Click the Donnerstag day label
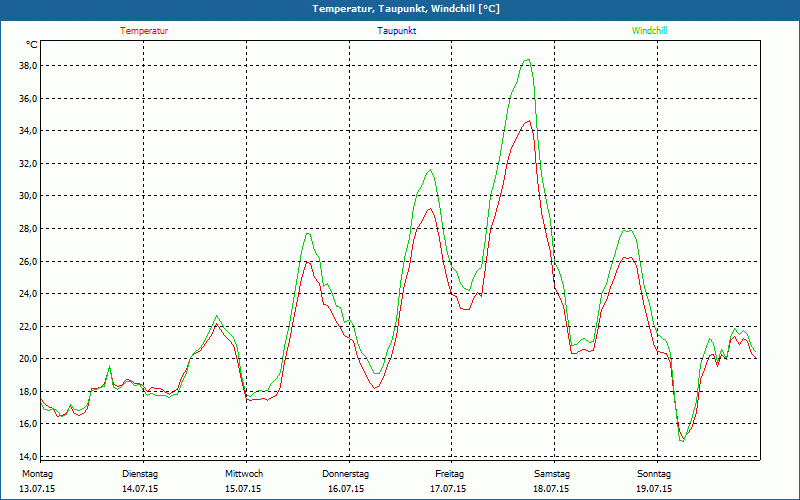The height and width of the screenshot is (500, 800). pos(345,474)
